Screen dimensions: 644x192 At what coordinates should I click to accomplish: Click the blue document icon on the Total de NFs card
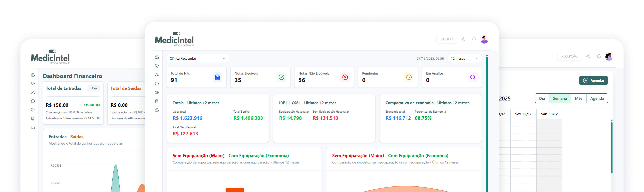217,77
